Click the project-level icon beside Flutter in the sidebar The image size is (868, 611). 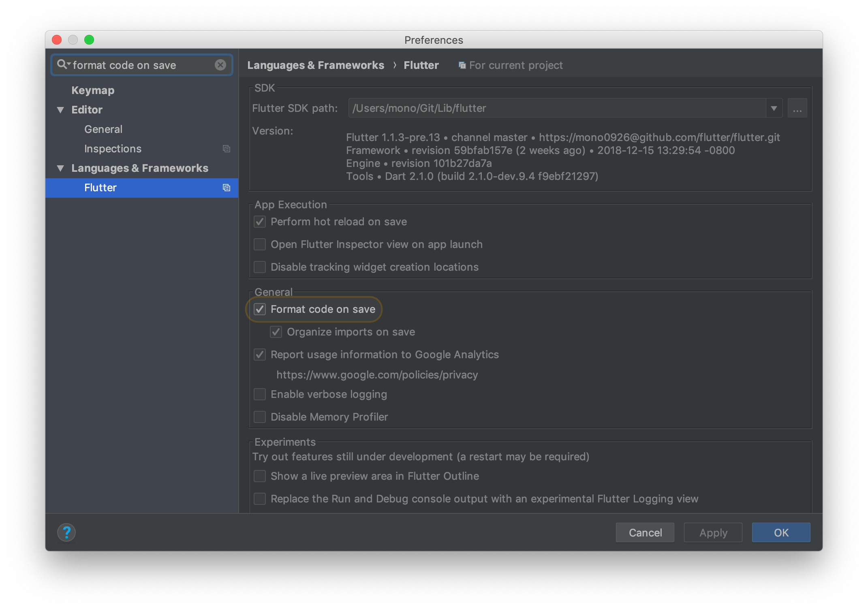click(227, 188)
